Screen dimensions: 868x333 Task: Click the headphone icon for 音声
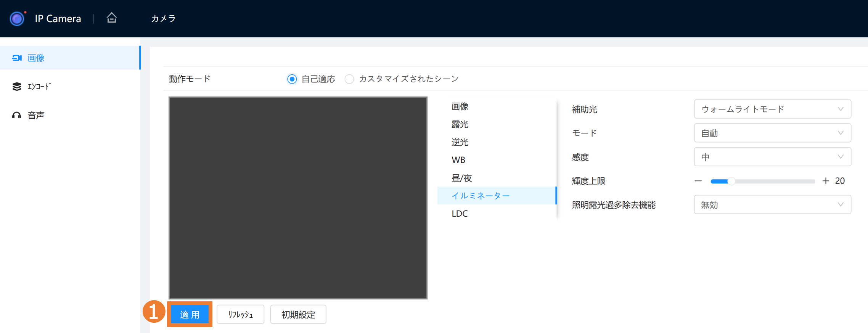17,115
